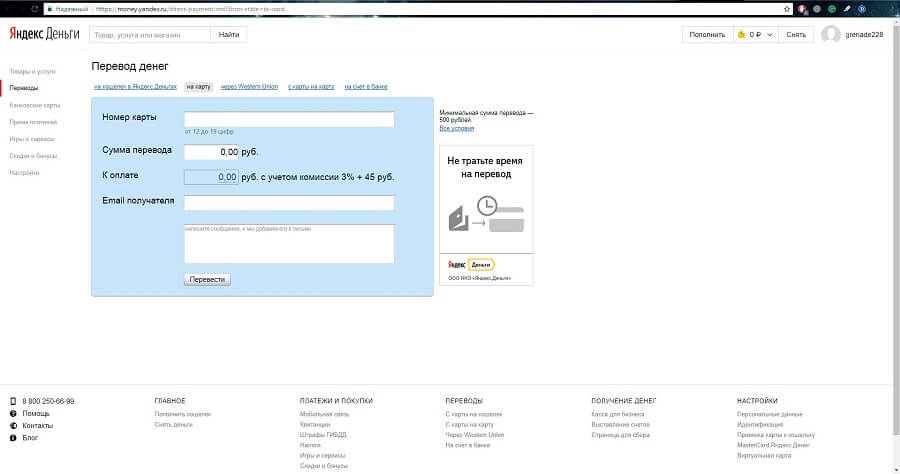Open footer link 'MasterCard Яндекс.Денег'

point(773,445)
